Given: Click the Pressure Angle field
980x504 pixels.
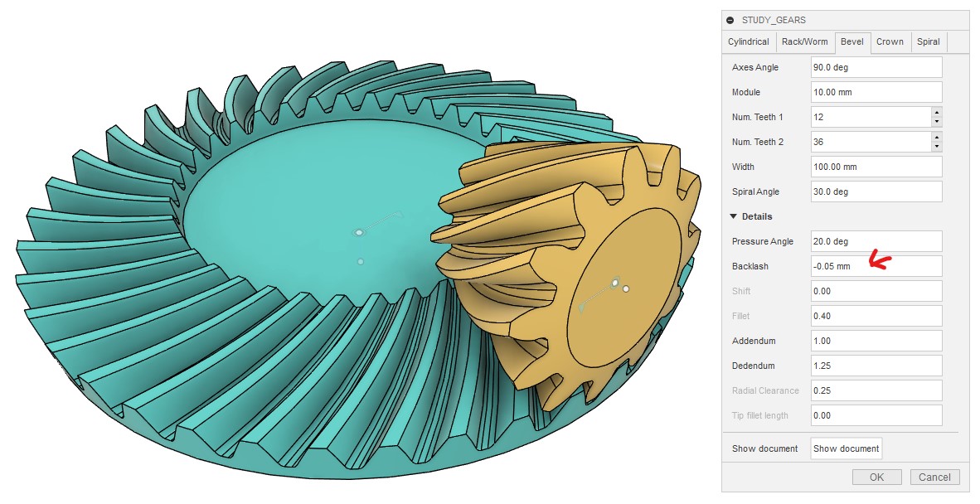Looking at the screenshot, I should (876, 241).
